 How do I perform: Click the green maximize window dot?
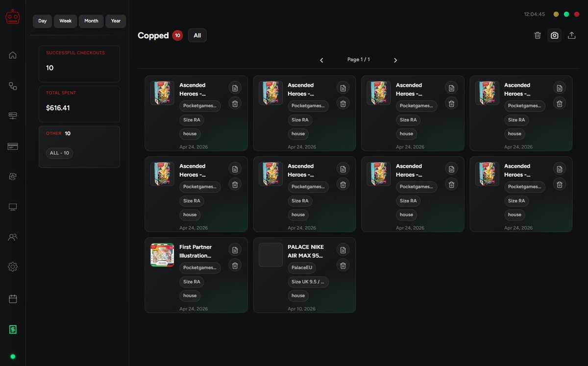566,14
